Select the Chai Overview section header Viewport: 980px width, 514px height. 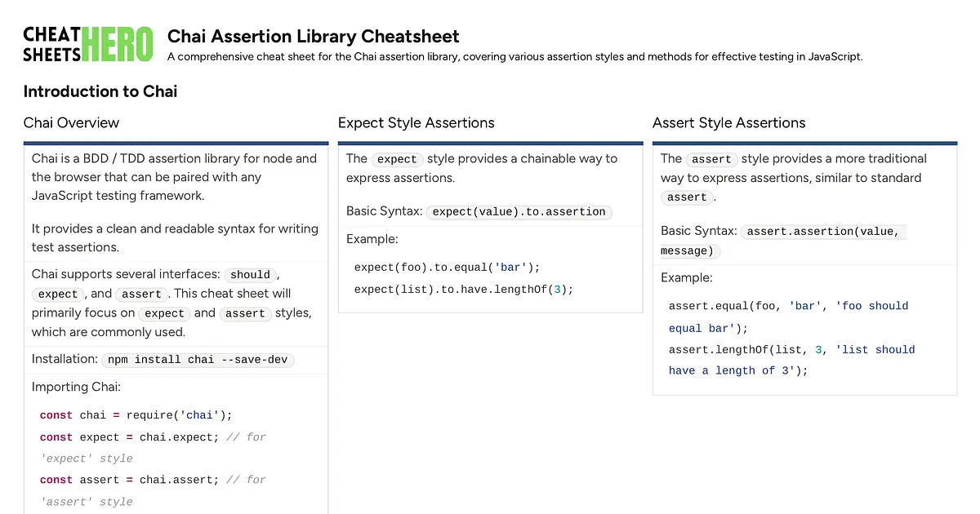coord(72,122)
